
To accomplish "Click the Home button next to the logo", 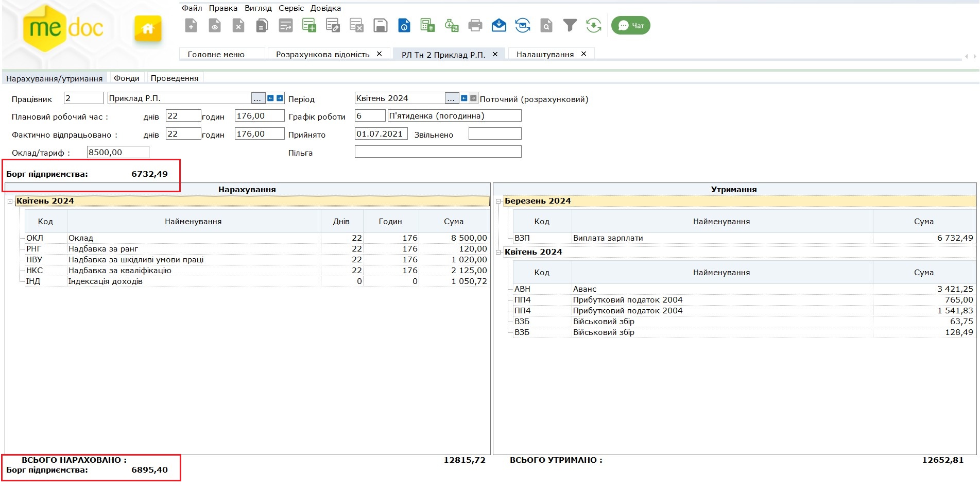I will [148, 28].
